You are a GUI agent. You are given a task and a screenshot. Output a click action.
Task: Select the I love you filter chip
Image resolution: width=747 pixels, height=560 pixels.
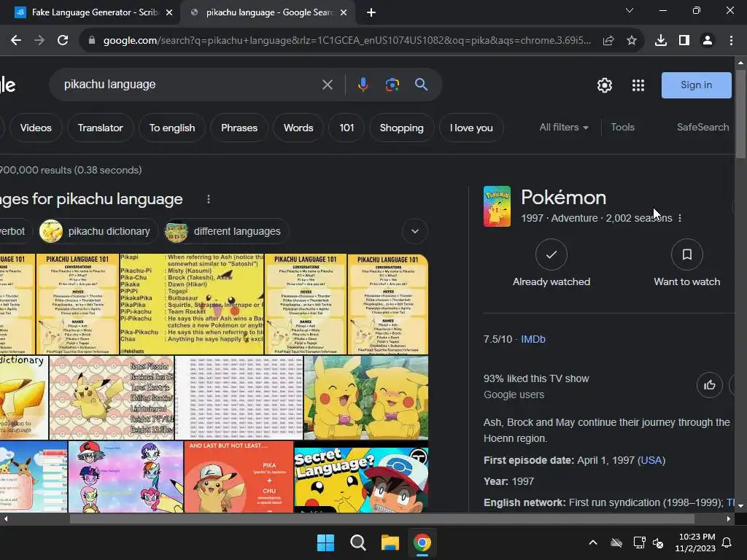click(471, 128)
